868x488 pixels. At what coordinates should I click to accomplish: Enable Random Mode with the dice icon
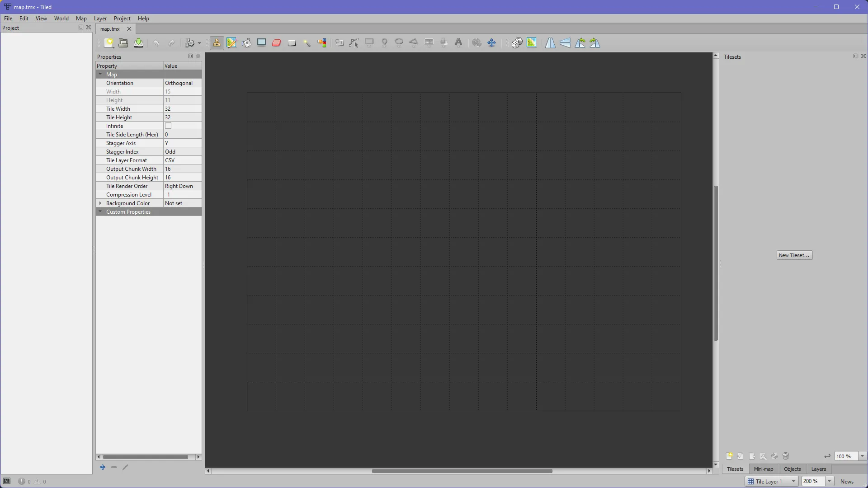(516, 42)
